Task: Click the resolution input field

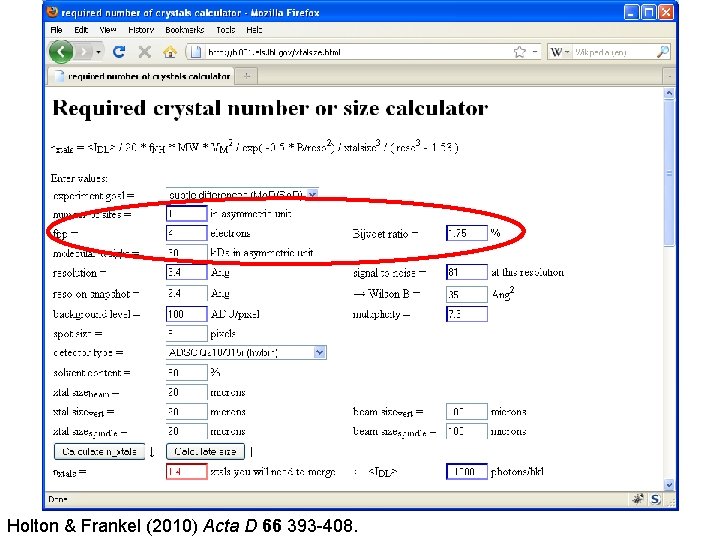Action: (x=186, y=272)
